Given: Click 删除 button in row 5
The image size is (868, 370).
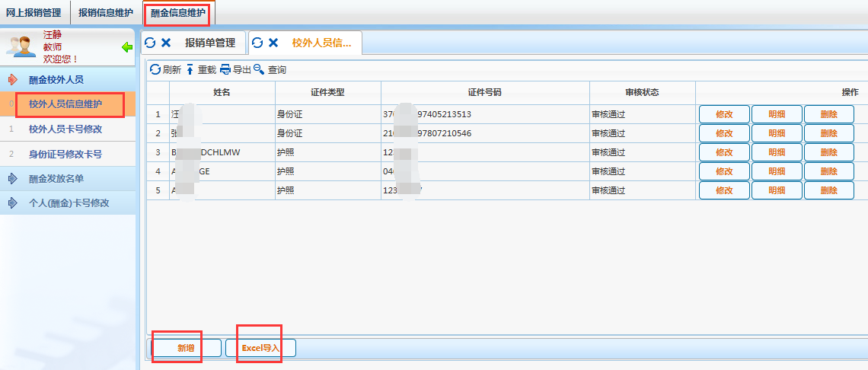Looking at the screenshot, I should pyautogui.click(x=829, y=190).
